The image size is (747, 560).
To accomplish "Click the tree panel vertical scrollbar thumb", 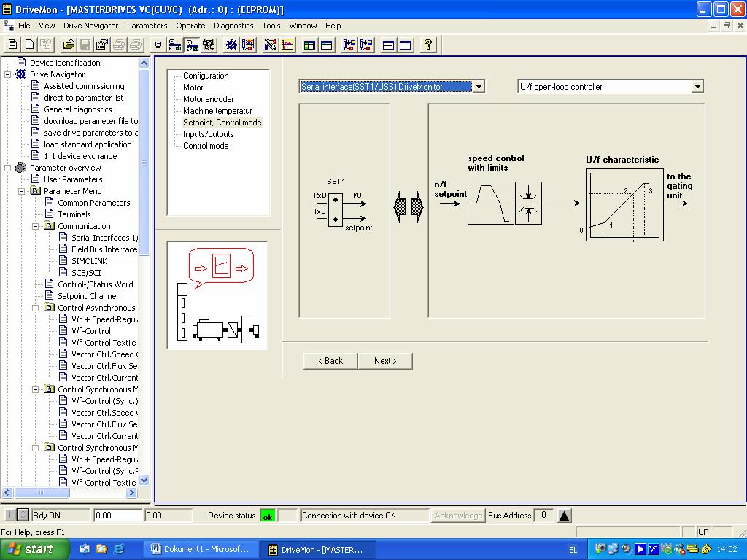I will [x=144, y=162].
